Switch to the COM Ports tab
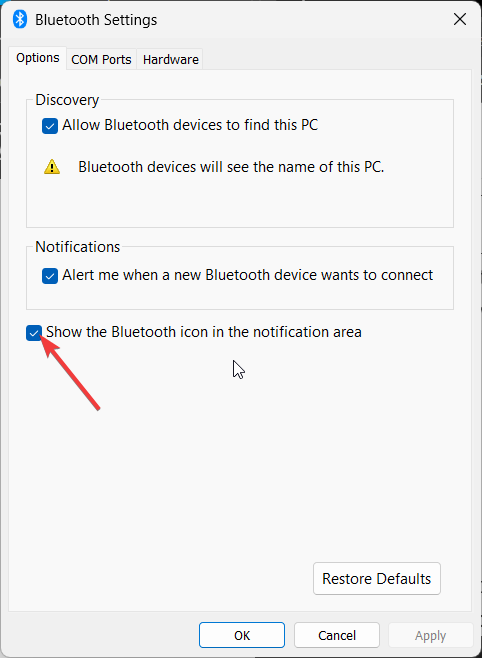 pos(101,60)
